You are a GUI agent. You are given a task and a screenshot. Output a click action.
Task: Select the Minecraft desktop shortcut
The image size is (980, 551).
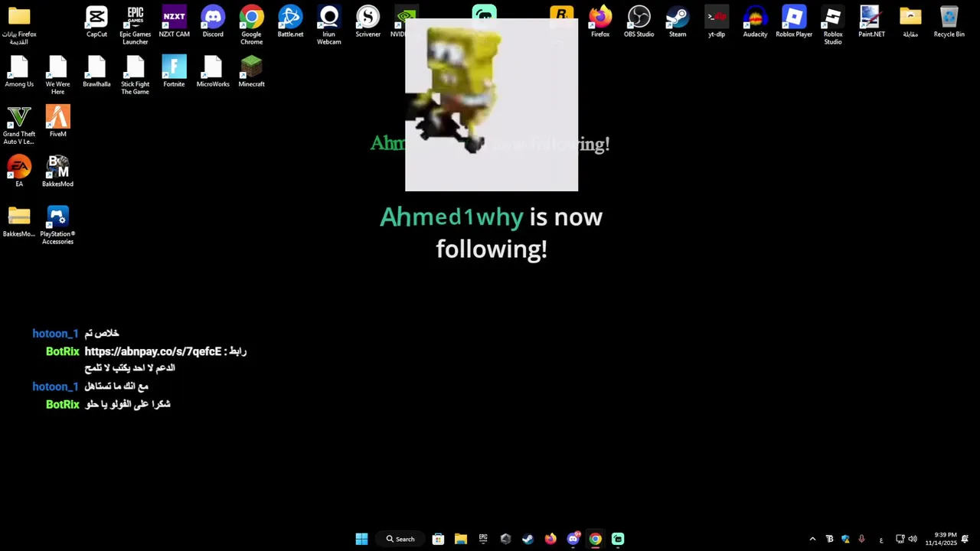pyautogui.click(x=251, y=72)
